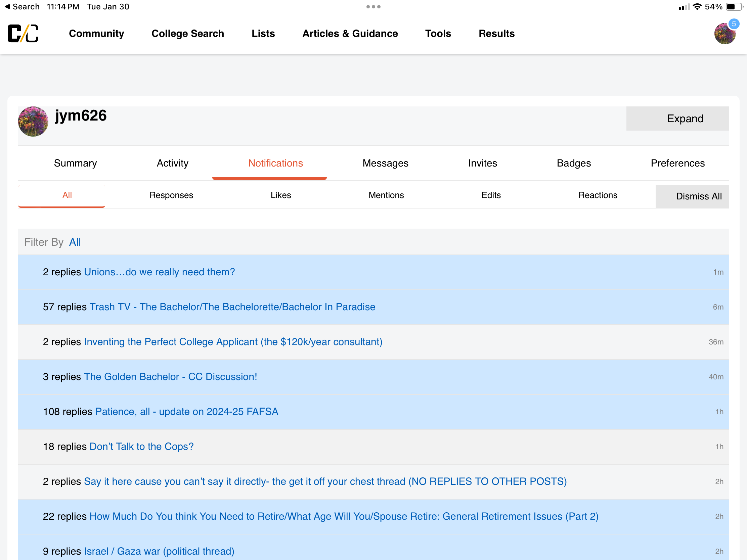Filter notifications by Likes

[x=281, y=195]
